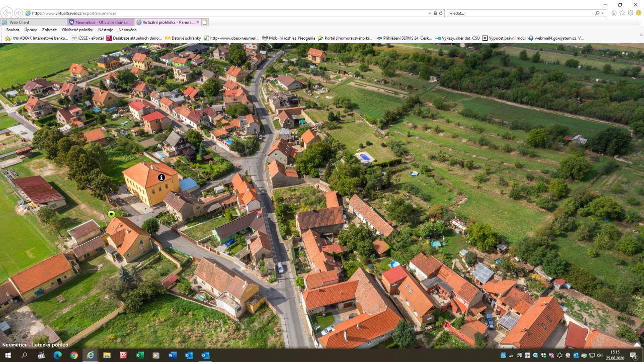Click the green panorama hotspot marker
644x362 pixels.
tap(111, 214)
